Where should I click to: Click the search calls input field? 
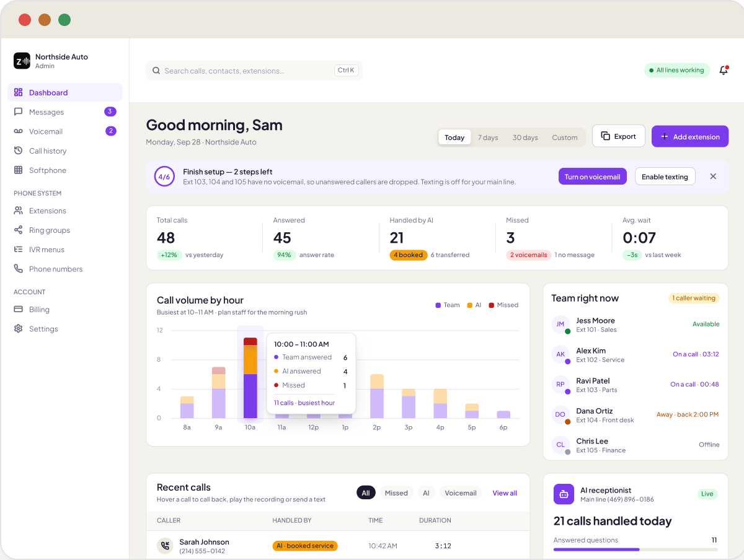[x=254, y=71]
